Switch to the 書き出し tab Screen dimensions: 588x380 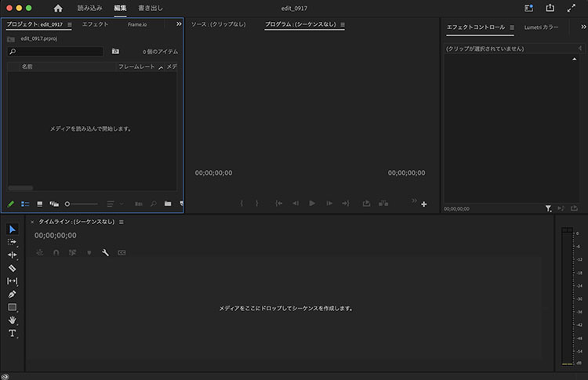(151, 8)
